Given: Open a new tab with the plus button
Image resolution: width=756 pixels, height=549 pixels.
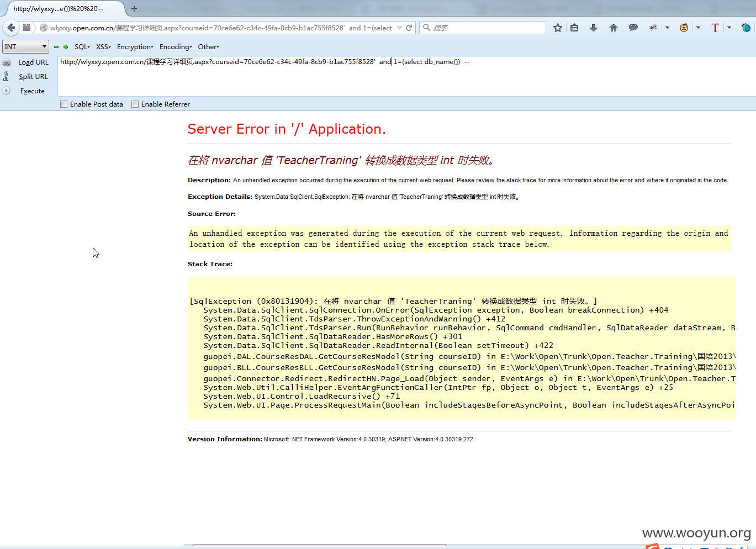Looking at the screenshot, I should click(134, 9).
